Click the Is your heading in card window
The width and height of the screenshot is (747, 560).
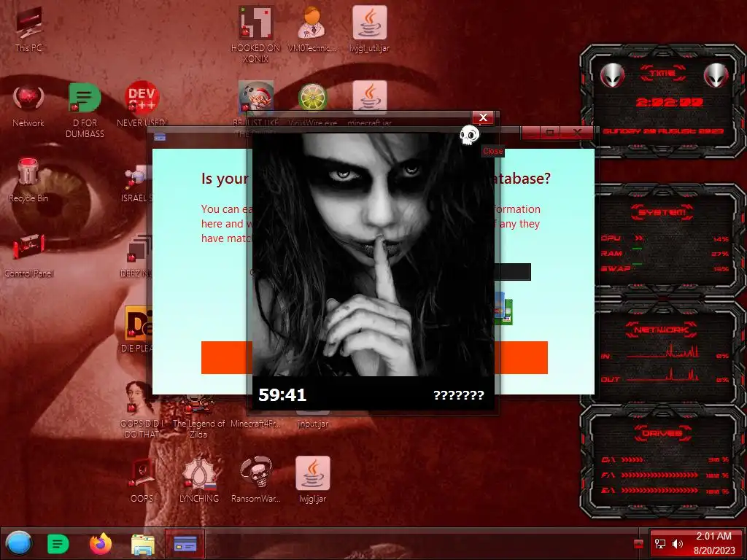(225, 179)
